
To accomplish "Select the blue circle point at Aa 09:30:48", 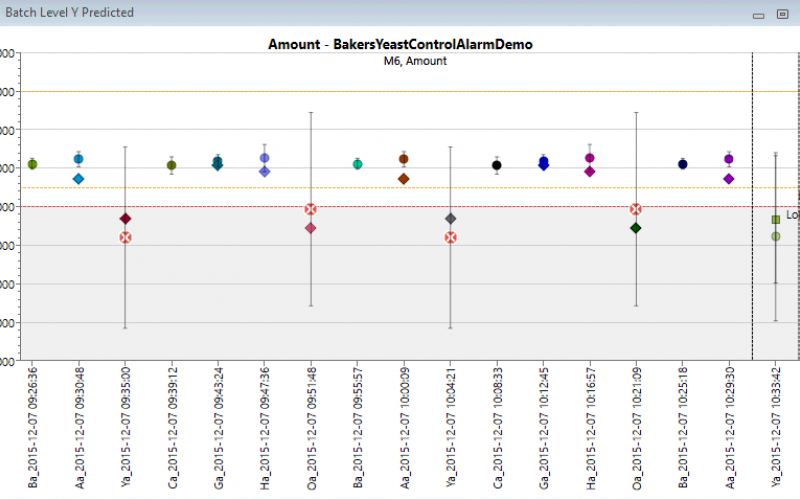I will 79,159.
